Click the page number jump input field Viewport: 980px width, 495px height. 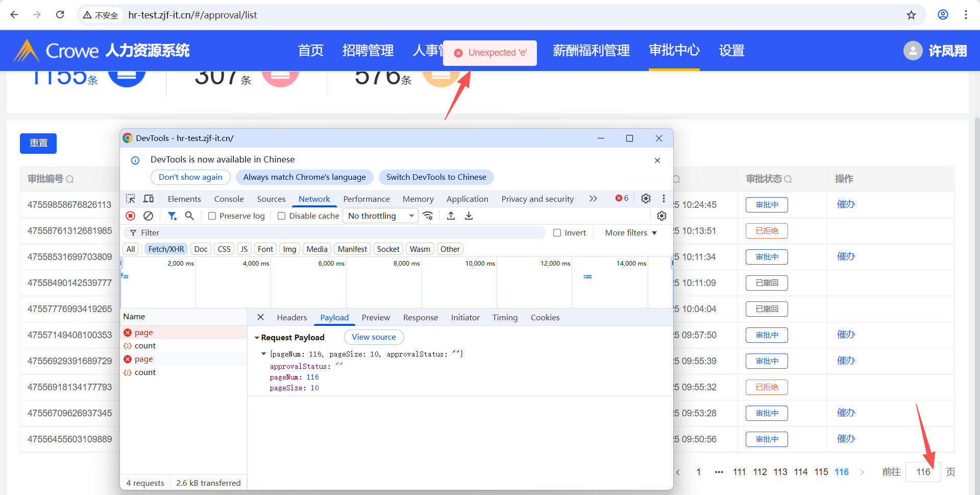pyautogui.click(x=923, y=472)
